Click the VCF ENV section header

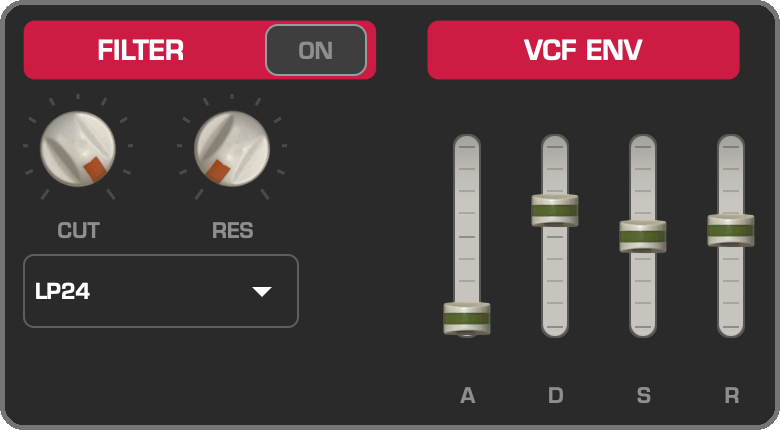[584, 50]
